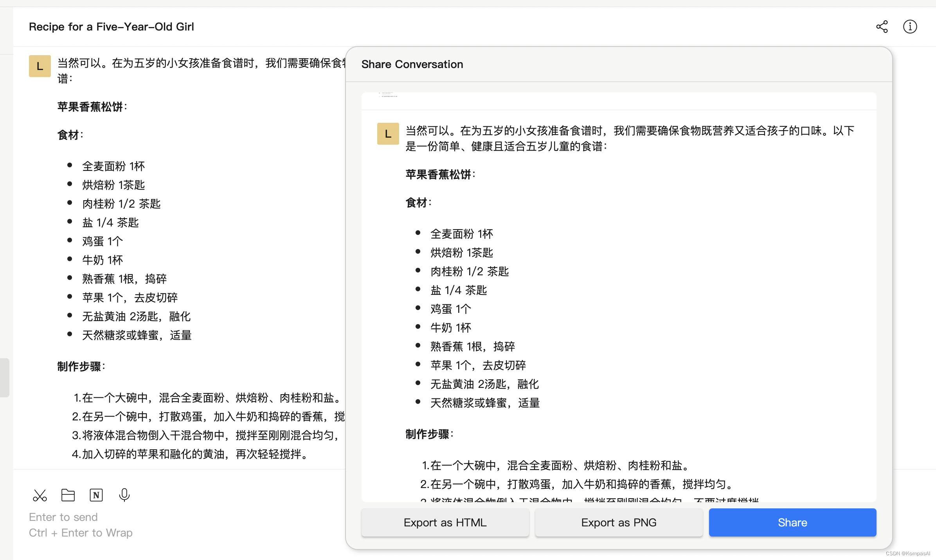Click main chat item 无盐黄油 2汤匙，融化
Image resolution: width=936 pixels, height=560 pixels.
coord(137,316)
